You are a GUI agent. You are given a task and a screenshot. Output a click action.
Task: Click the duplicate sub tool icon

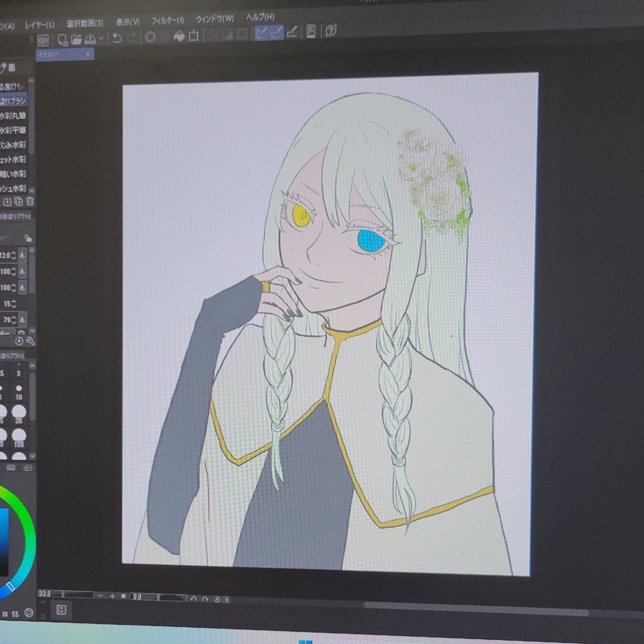[x=19, y=201]
